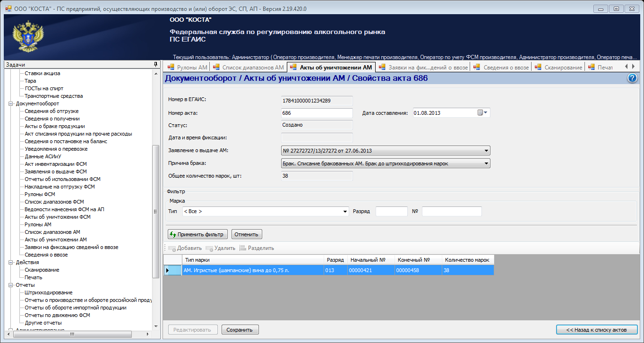Open Транспортные средства tree item
The height and width of the screenshot is (343, 644).
(x=54, y=96)
